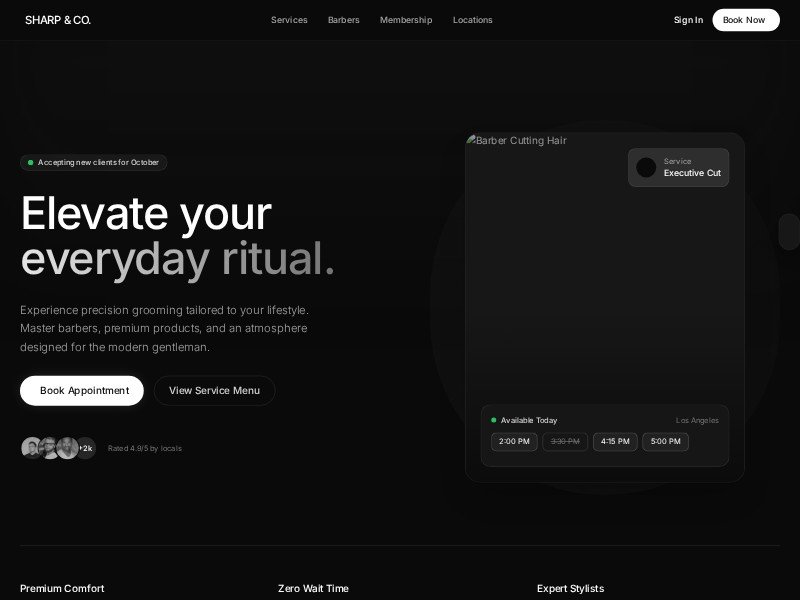Open the Services menu item
Screen dimensions: 800x600
coord(289,20)
